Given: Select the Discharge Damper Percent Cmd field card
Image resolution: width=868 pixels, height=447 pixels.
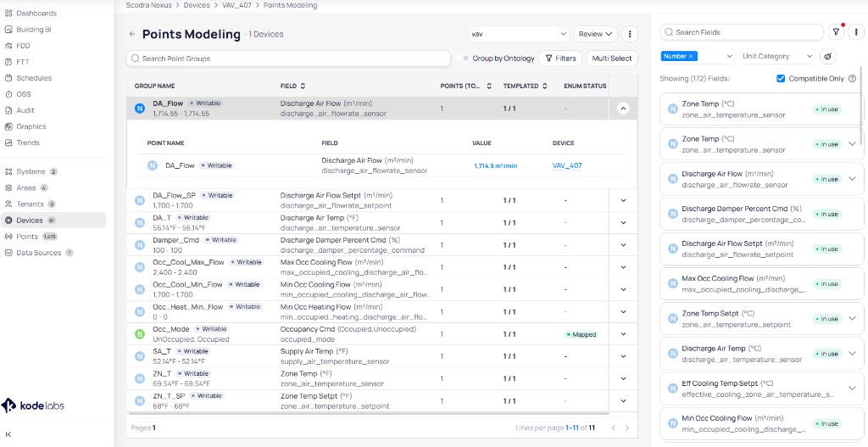Looking at the screenshot, I should coord(761,214).
